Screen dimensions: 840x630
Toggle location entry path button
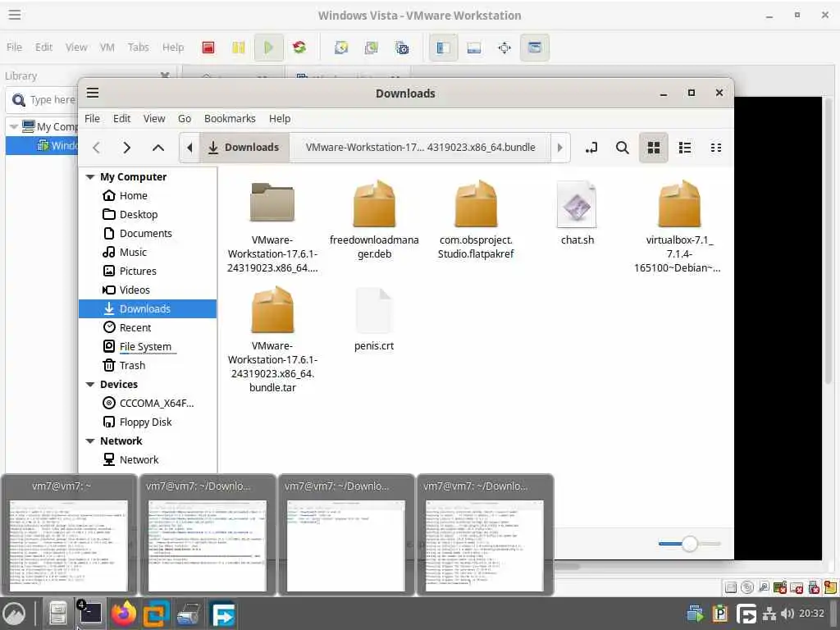point(591,148)
